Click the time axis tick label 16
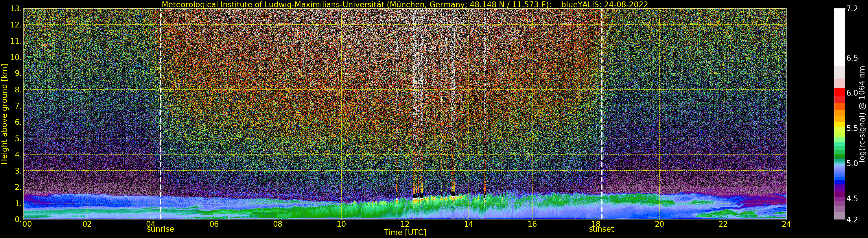This screenshot has width=868, height=238. tap(532, 224)
